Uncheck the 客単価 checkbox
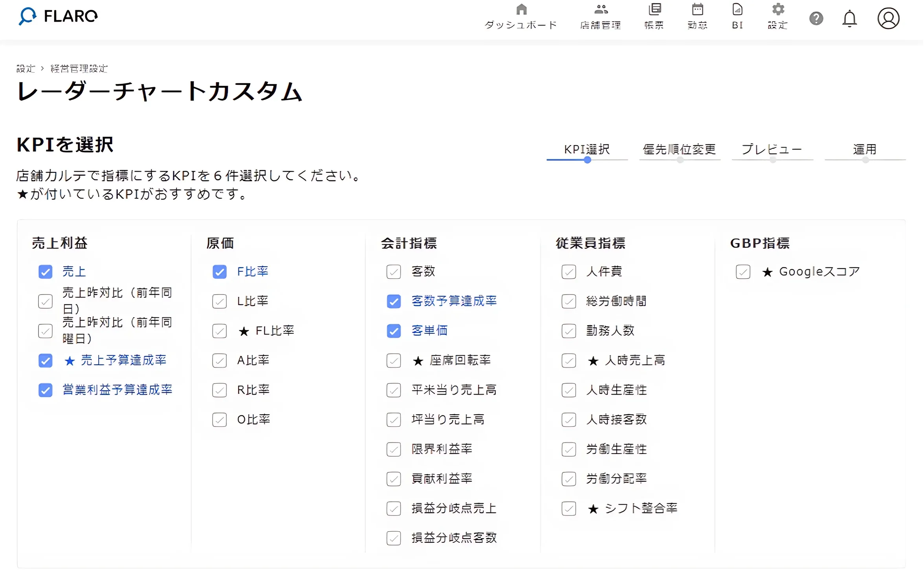Image resolution: width=924 pixels, height=578 pixels. [x=394, y=331]
